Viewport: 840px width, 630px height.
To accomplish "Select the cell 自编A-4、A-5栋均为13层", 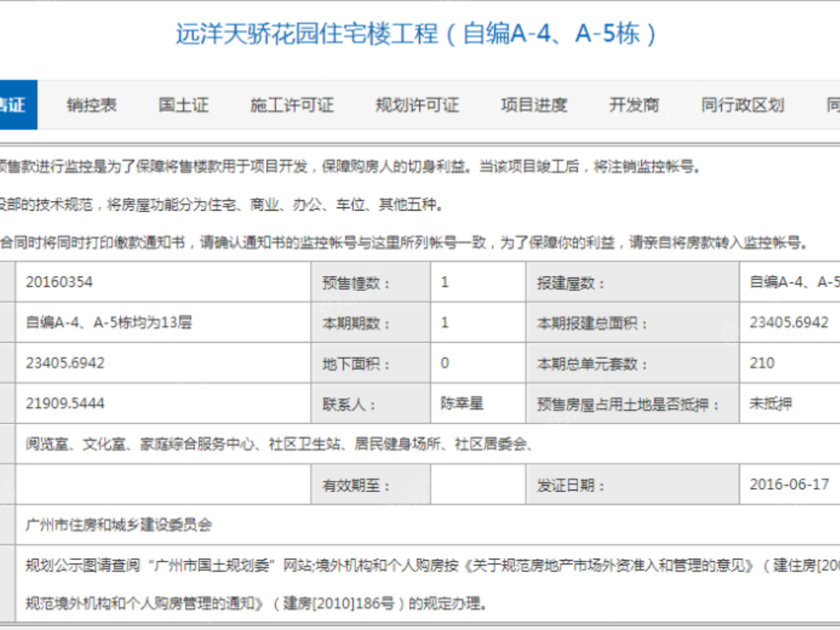I will click(108, 323).
